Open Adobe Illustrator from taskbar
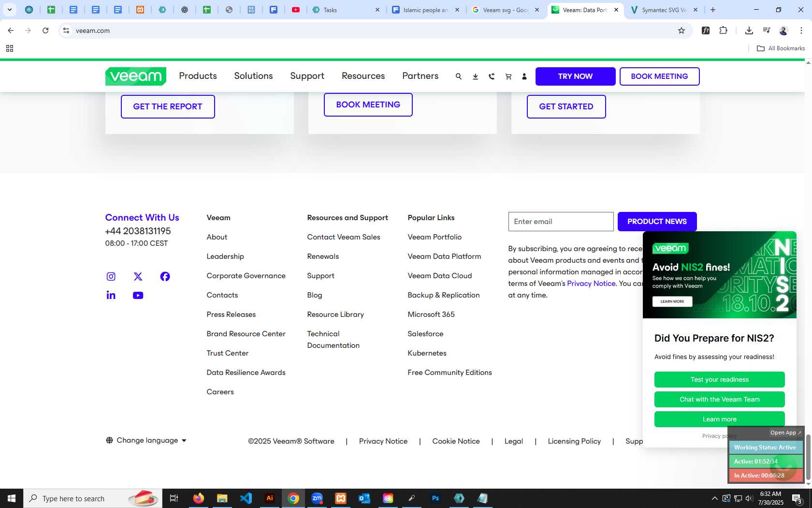The image size is (812, 508). point(270,498)
